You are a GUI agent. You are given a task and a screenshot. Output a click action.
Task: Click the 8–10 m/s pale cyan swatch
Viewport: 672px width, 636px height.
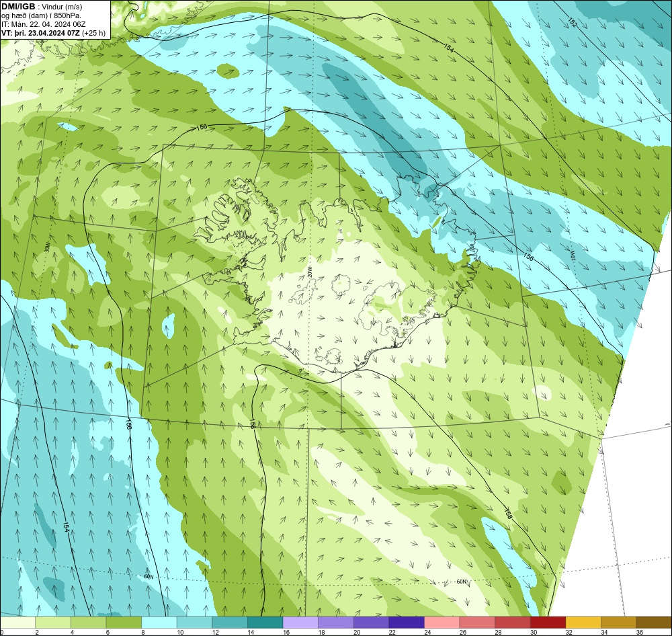159,623
